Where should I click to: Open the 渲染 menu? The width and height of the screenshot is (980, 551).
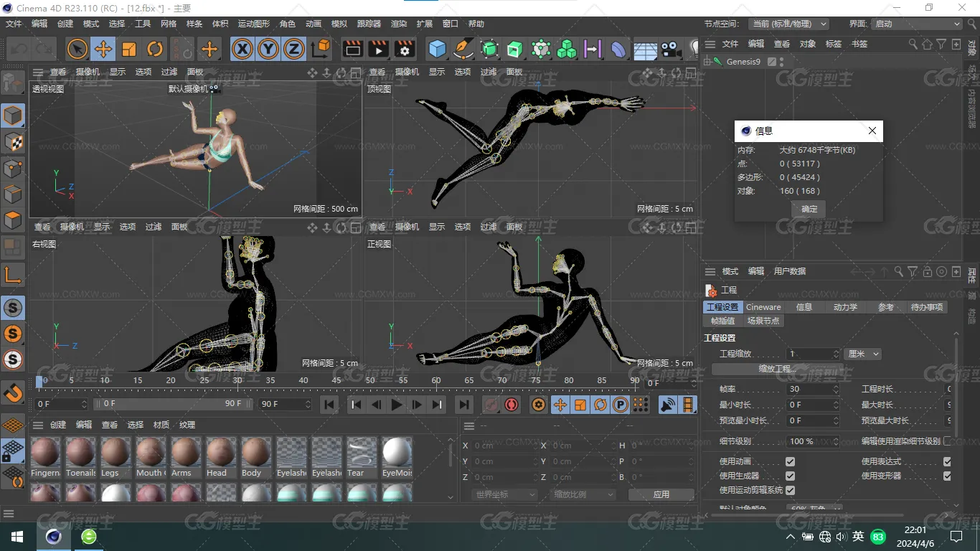[399, 24]
